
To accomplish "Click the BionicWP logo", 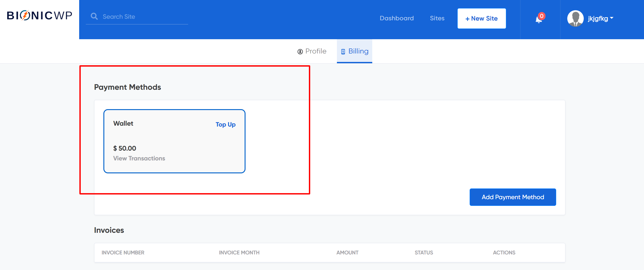I will 40,16.
